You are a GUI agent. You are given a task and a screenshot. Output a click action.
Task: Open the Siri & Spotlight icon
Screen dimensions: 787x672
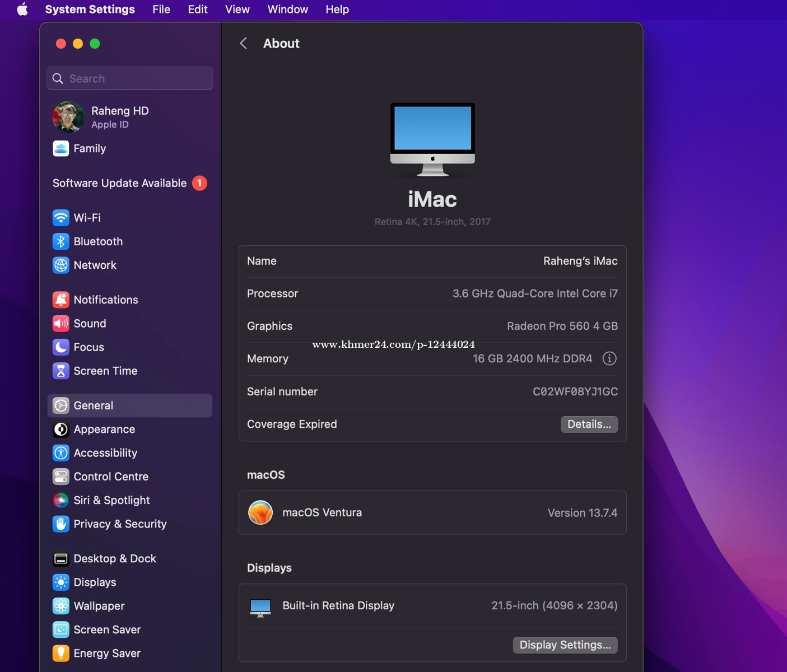click(60, 500)
